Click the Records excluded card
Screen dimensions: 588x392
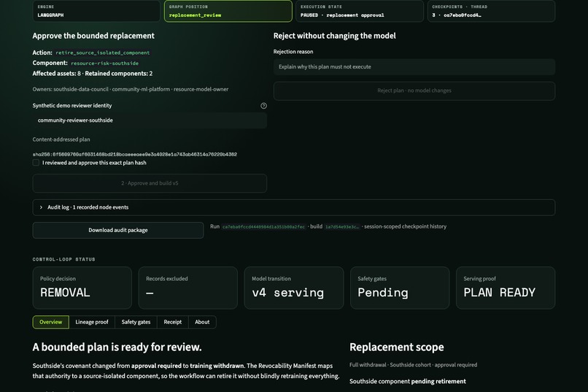pyautogui.click(x=188, y=288)
